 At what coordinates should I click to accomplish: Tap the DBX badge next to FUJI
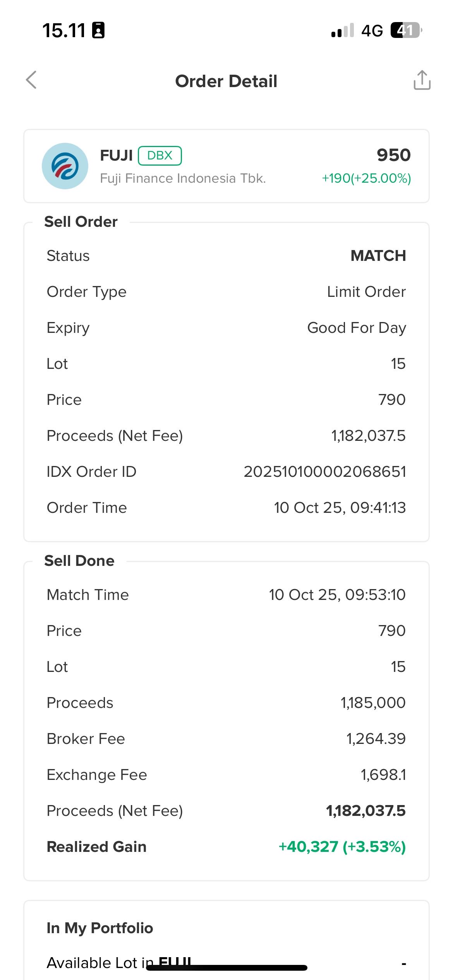click(160, 156)
